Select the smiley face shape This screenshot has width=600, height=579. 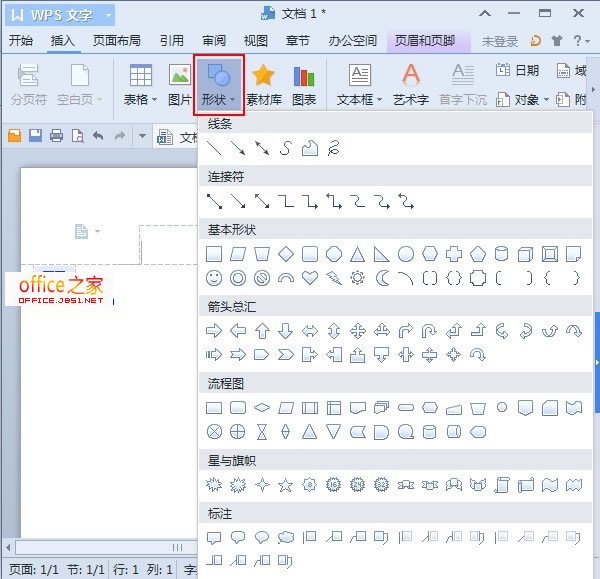pyautogui.click(x=214, y=278)
